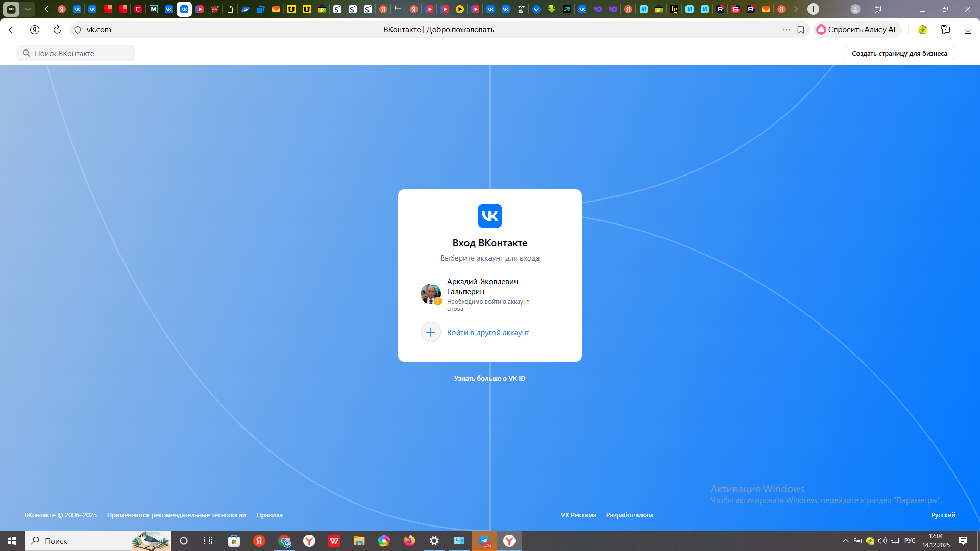Change language via Русский link

coord(943,515)
